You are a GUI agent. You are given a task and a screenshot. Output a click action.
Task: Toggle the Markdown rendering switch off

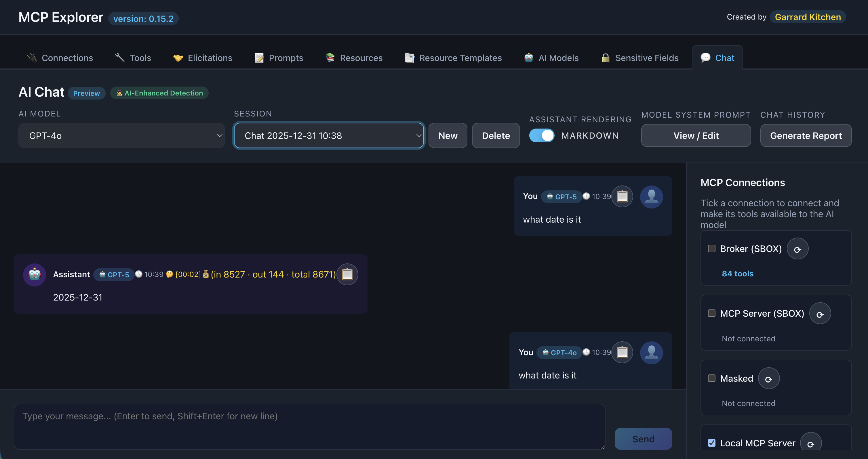(x=541, y=136)
